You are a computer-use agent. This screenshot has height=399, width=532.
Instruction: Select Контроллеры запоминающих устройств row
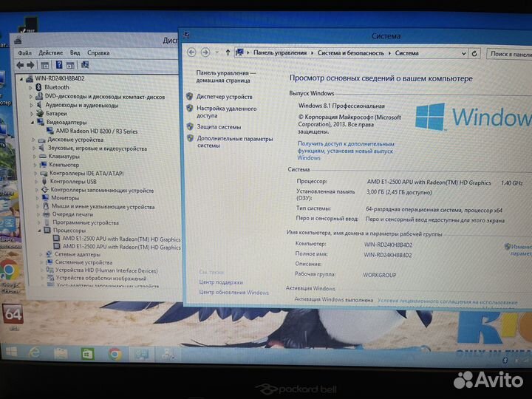coord(102,191)
